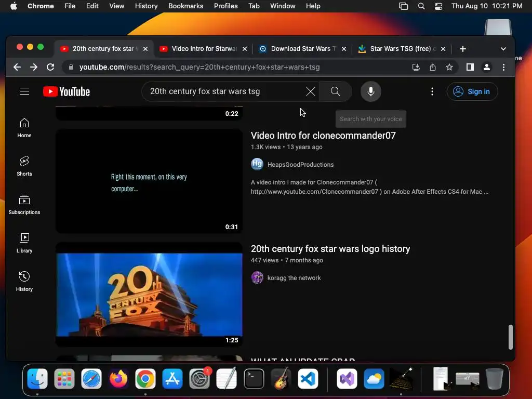Open the Chrome three-dot menu
This screenshot has height=399, width=532.
coord(503,67)
